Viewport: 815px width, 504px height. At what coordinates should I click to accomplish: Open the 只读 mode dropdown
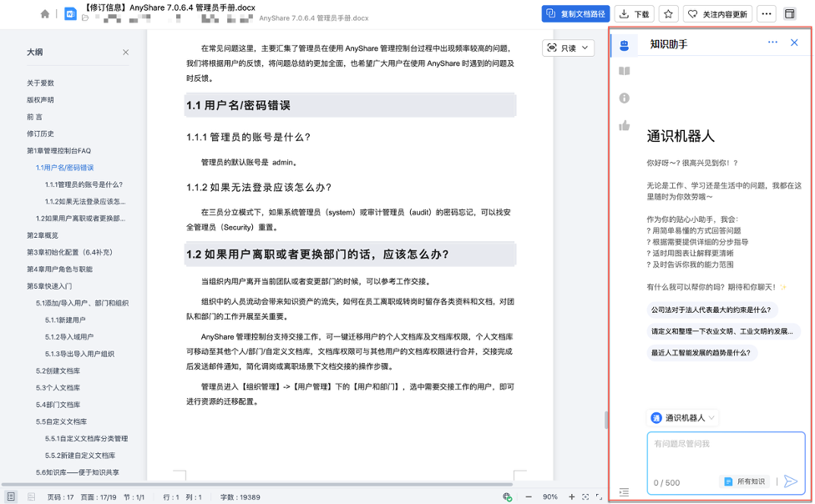568,48
